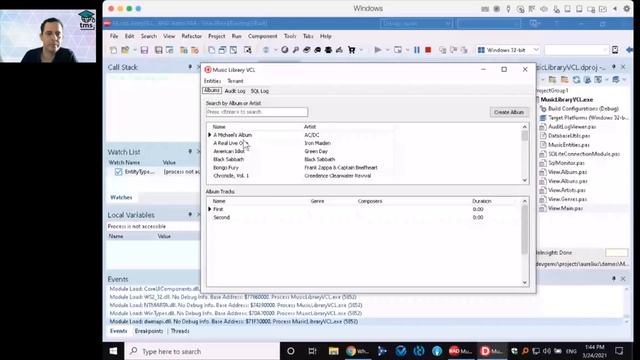Expand the A Michael's Album row arrow
The image size is (640, 360).
210,135
